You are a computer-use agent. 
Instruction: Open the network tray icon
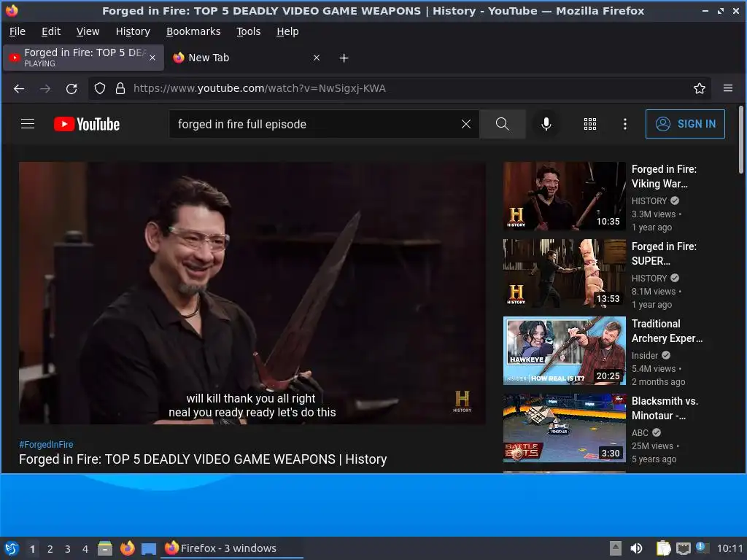click(x=684, y=548)
